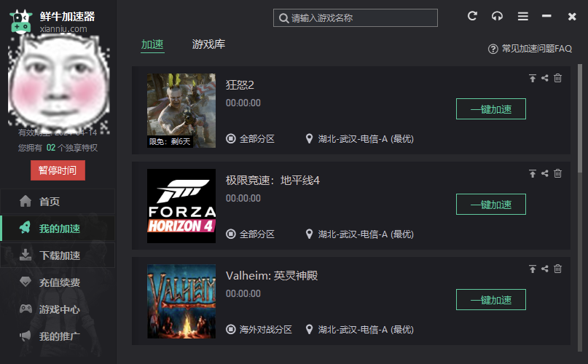588x364 pixels.
Task: Change Valheim server node selection
Action: coord(360,330)
